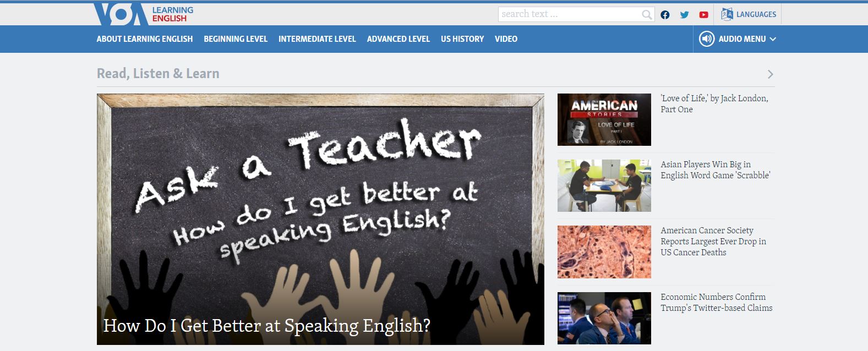
Task: Open About Learning English menu
Action: click(x=145, y=39)
